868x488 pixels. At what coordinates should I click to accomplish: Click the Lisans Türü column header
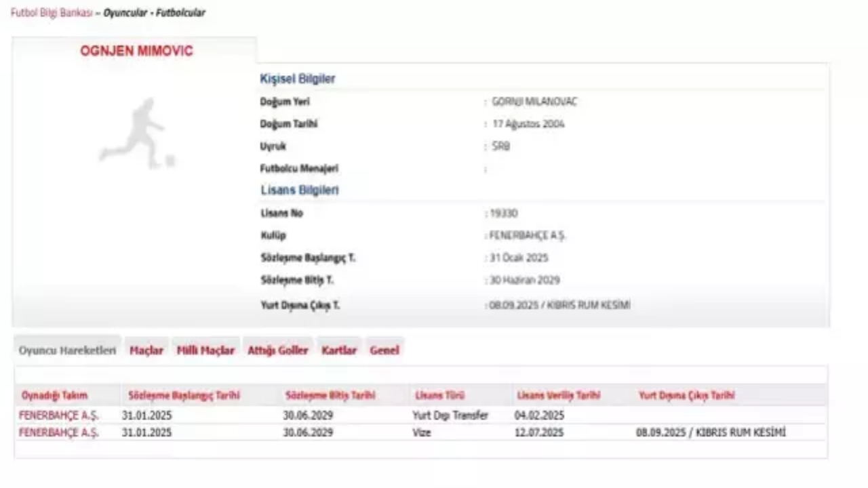click(x=439, y=395)
